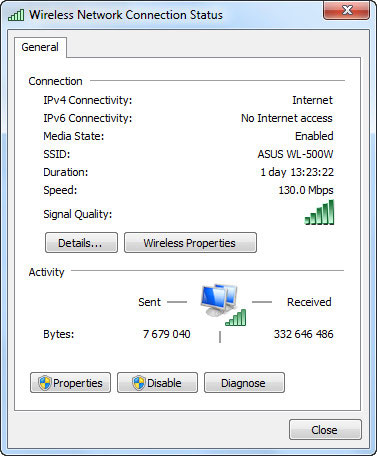Image resolution: width=377 pixels, height=456 pixels.
Task: Close window using red X button
Action: [x=346, y=10]
